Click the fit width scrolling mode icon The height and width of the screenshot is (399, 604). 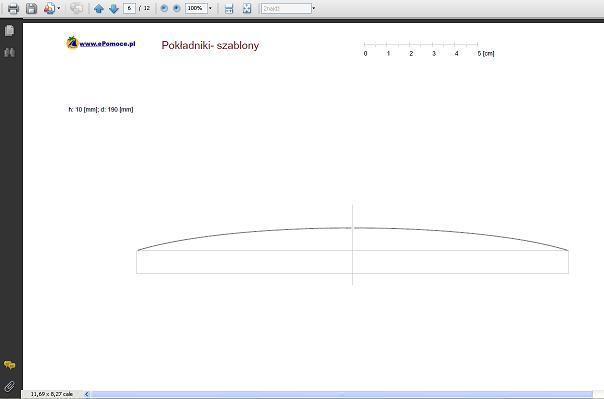coord(229,8)
